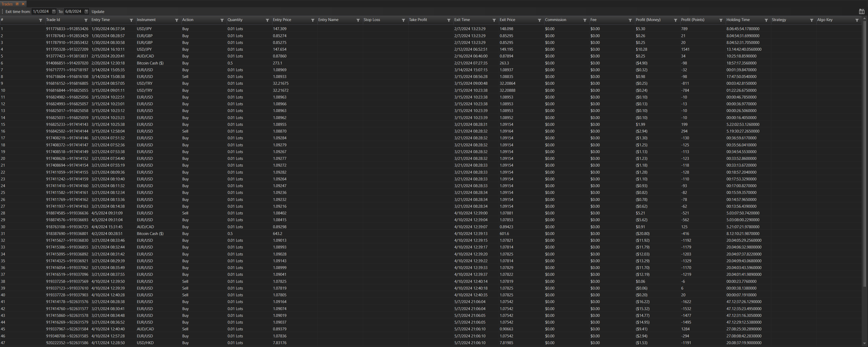Click the Exit time from date field
The image size is (868, 347).
coord(41,11)
